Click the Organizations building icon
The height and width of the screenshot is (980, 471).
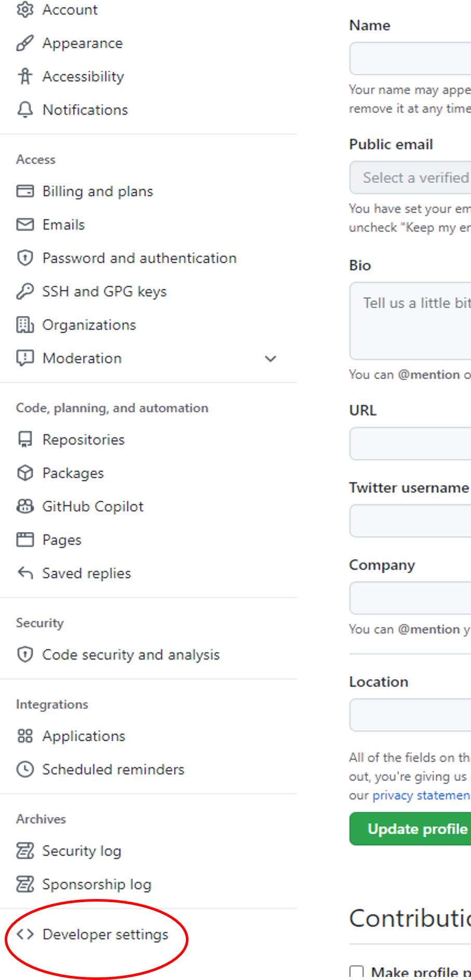pyautogui.click(x=25, y=325)
